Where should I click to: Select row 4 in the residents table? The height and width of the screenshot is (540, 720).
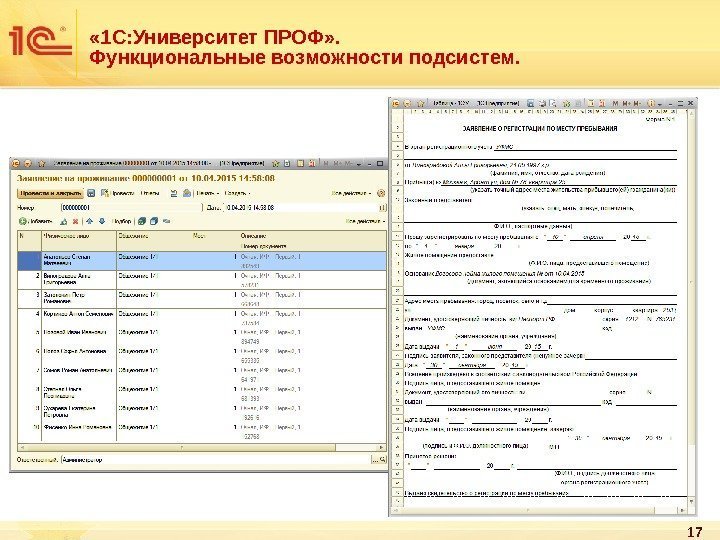(x=202, y=317)
